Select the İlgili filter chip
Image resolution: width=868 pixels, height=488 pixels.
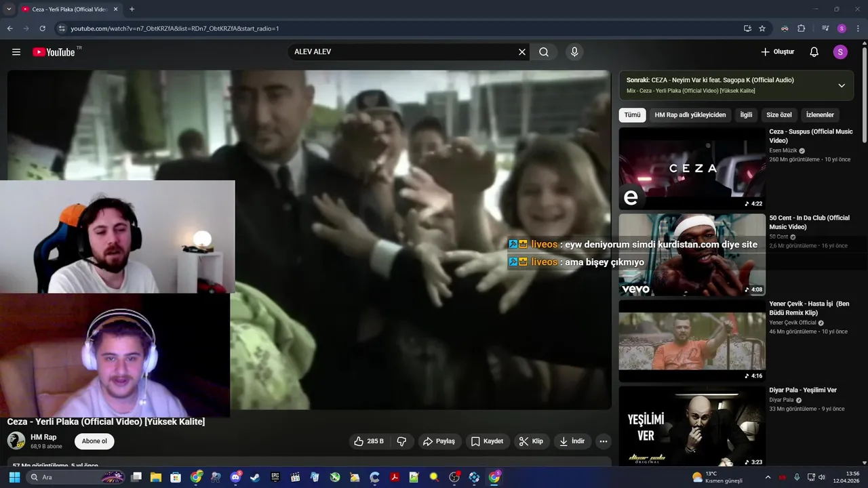click(x=746, y=115)
